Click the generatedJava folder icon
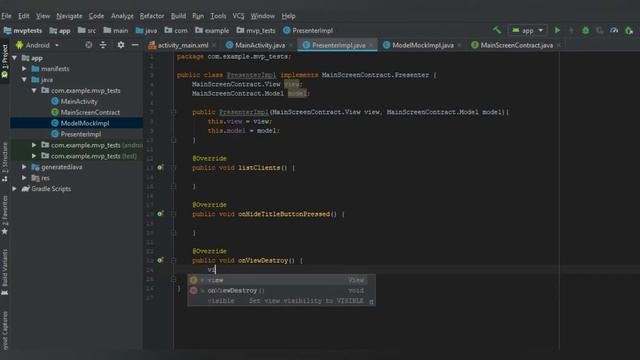 (x=36, y=167)
